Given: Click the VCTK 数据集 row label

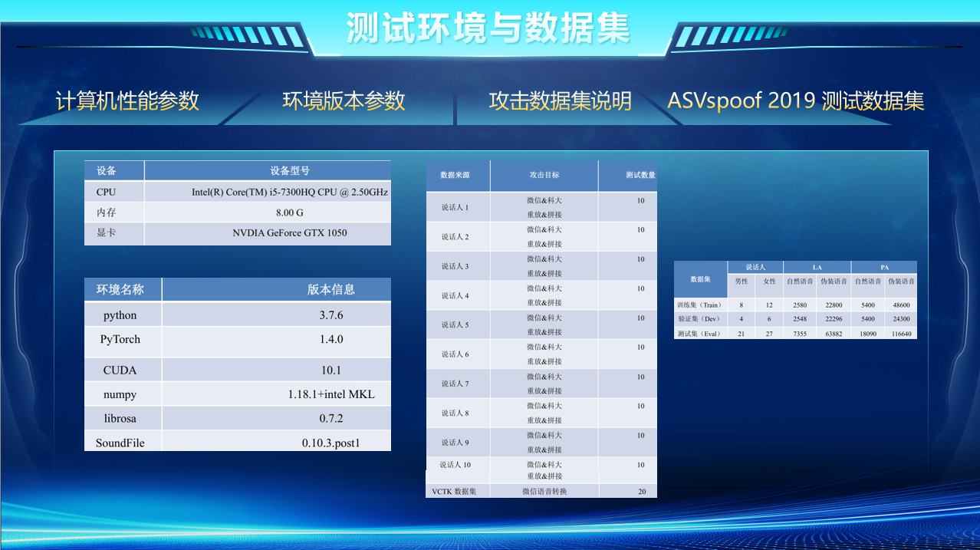Looking at the screenshot, I should click(x=454, y=491).
